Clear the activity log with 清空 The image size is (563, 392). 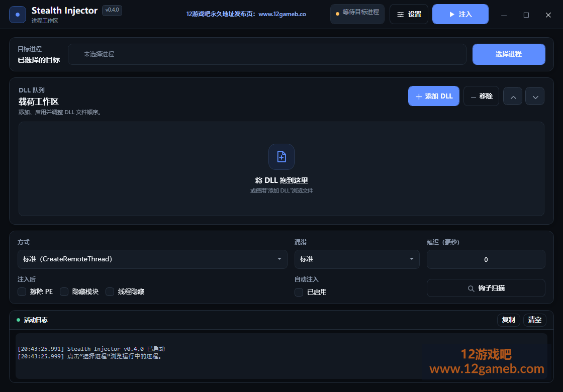535,320
